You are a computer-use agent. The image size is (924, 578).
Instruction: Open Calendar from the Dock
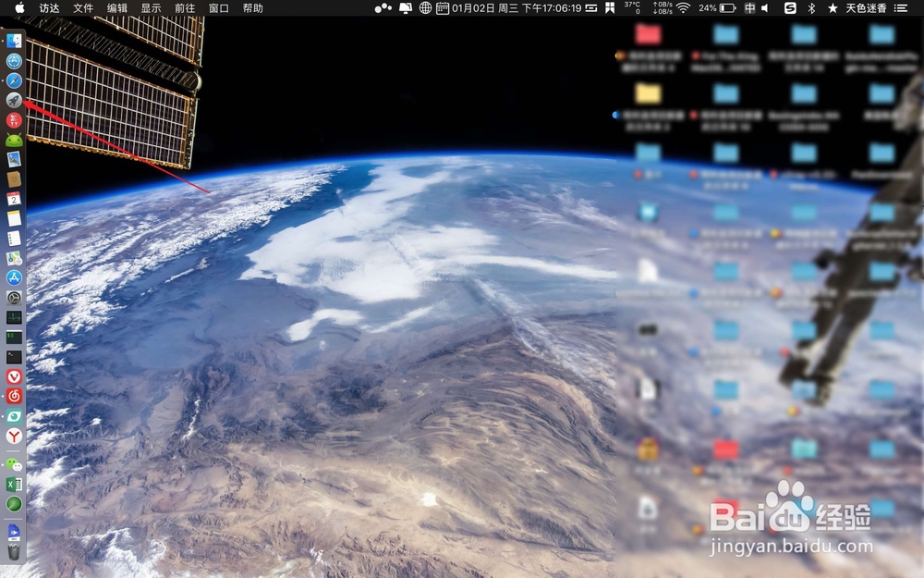click(14, 199)
